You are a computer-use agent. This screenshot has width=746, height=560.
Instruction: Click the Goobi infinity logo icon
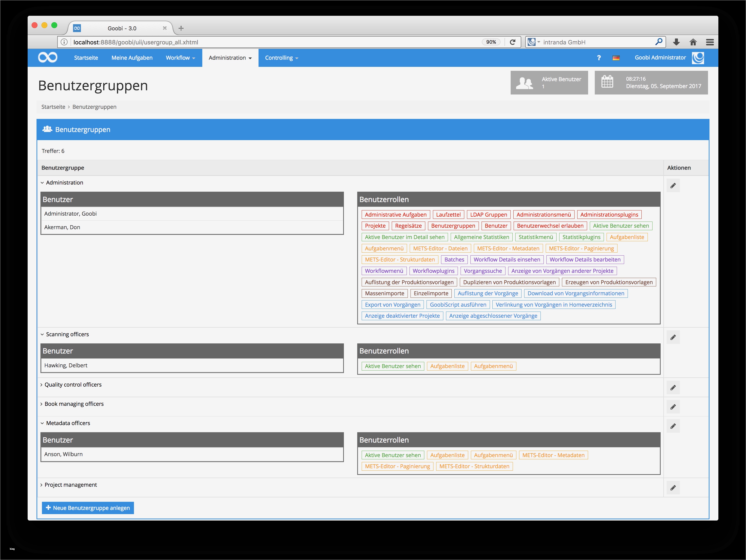coord(48,58)
